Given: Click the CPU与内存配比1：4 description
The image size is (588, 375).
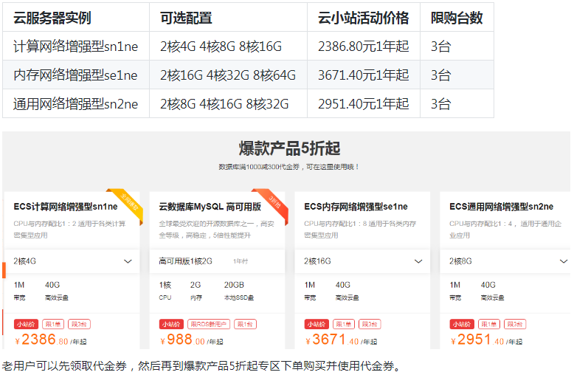Looking at the screenshot, I should tap(505, 230).
